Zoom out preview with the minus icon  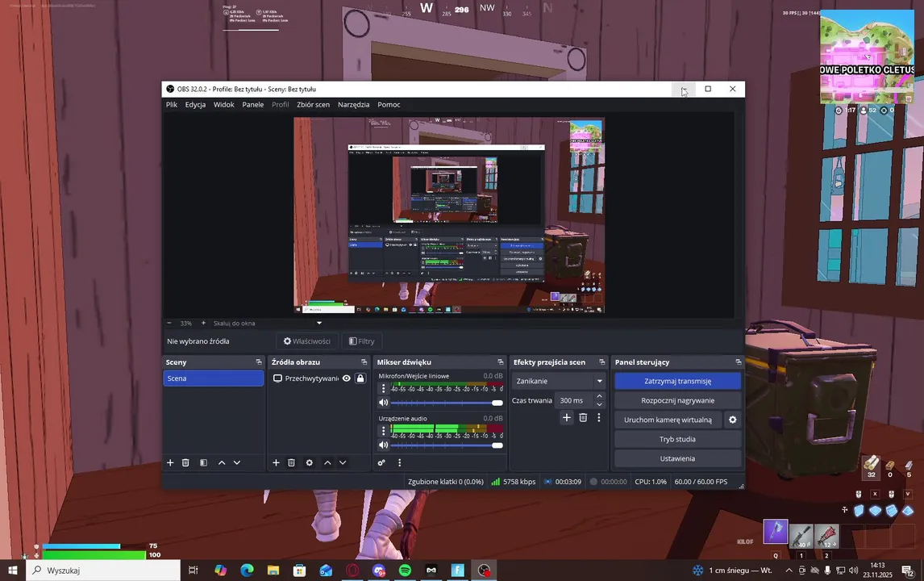coord(169,324)
